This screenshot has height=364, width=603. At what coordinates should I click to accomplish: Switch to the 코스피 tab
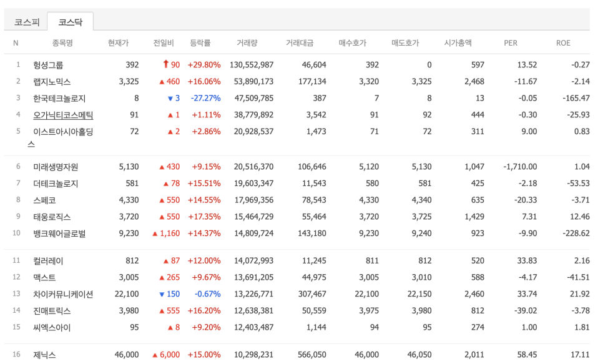[27, 22]
